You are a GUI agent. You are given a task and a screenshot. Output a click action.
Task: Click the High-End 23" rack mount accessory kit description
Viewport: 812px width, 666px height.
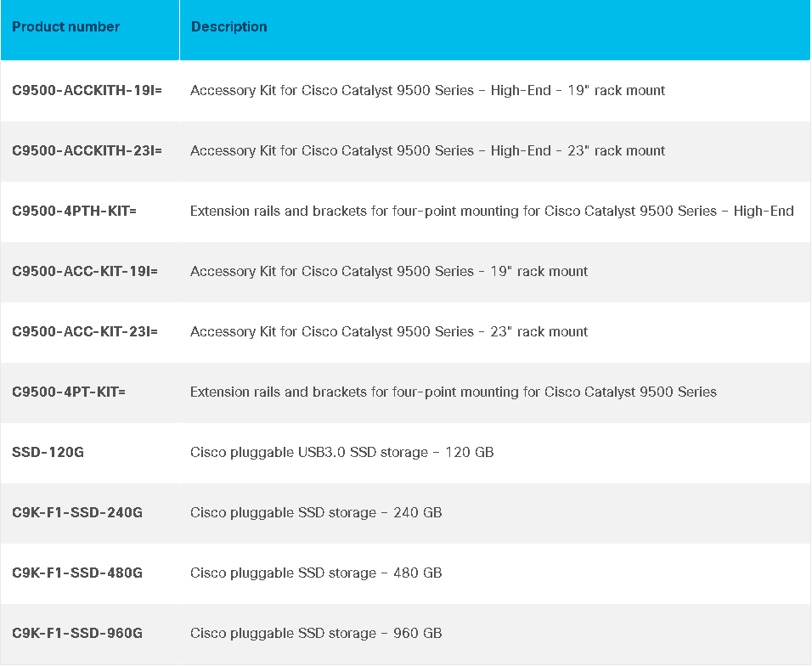pos(428,150)
